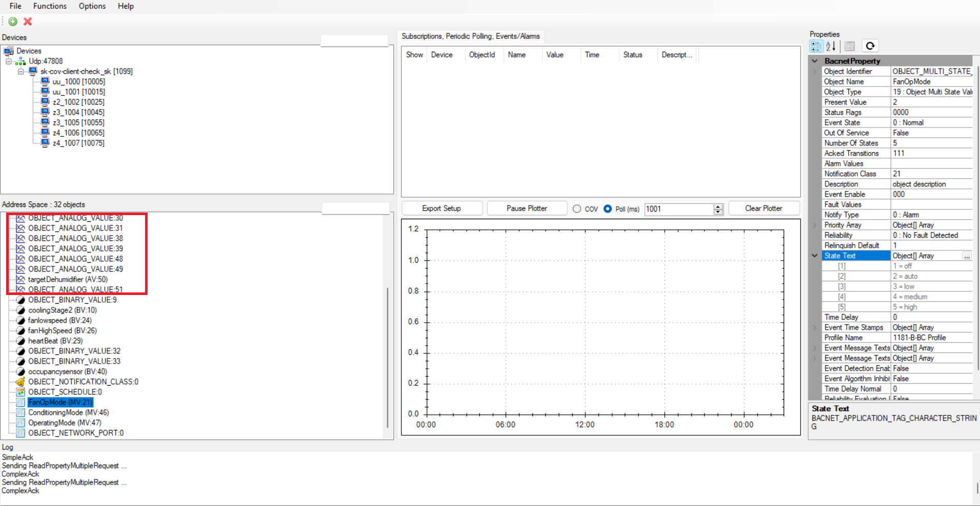Select the Categorized view icon in Properties

[x=816, y=46]
